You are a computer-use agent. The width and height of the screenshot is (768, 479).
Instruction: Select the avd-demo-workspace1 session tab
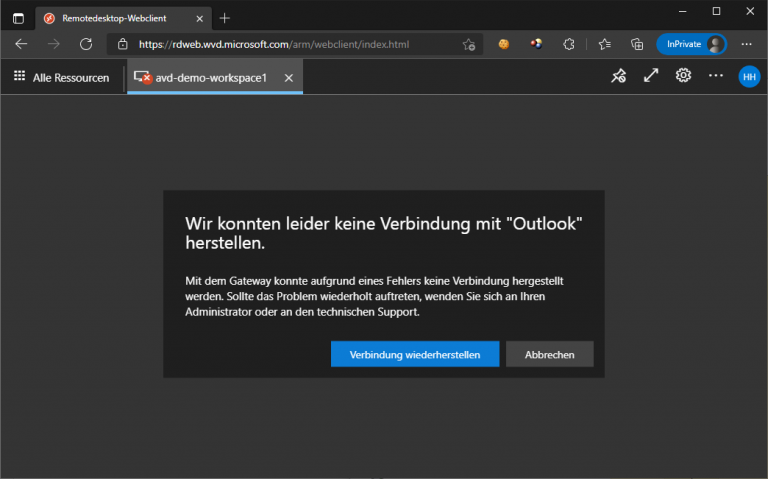point(210,77)
